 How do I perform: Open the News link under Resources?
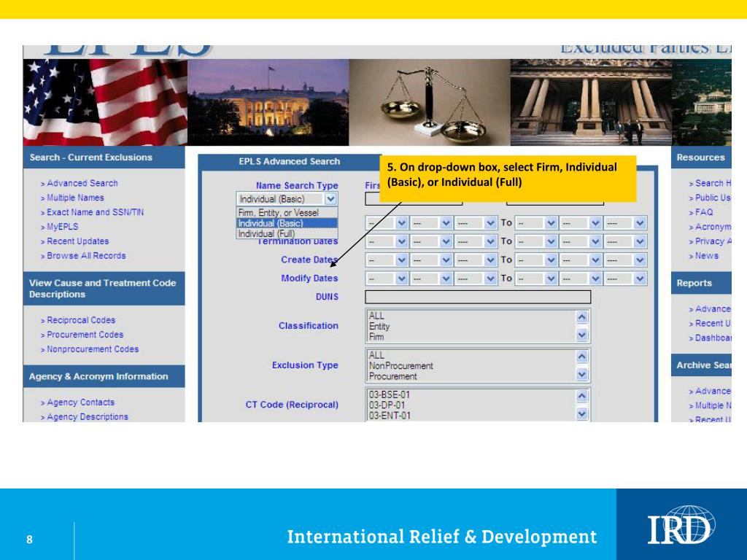(706, 256)
